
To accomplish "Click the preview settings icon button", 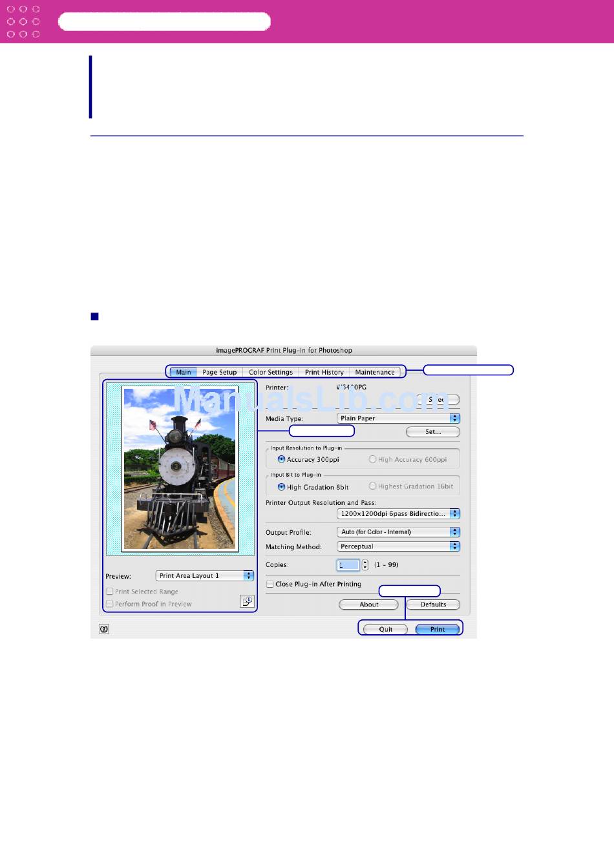I will pyautogui.click(x=247, y=601).
